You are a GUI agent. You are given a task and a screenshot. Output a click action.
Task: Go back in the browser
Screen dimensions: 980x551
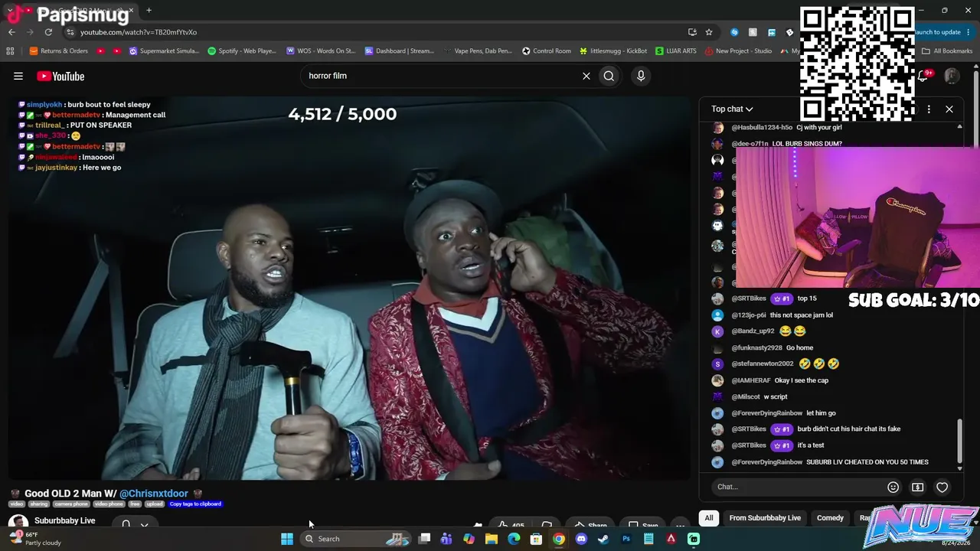(x=11, y=32)
